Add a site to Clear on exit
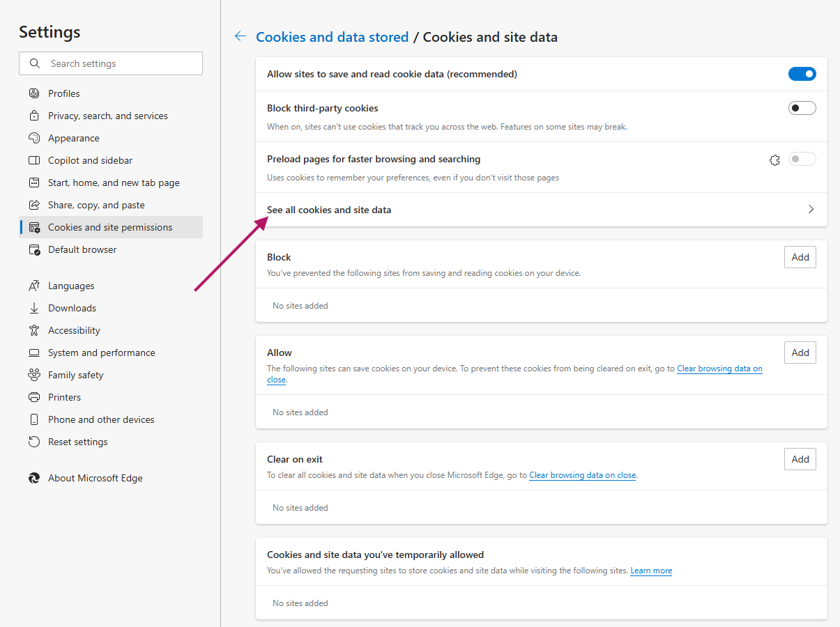Screen dimensions: 840x627 coord(800,459)
